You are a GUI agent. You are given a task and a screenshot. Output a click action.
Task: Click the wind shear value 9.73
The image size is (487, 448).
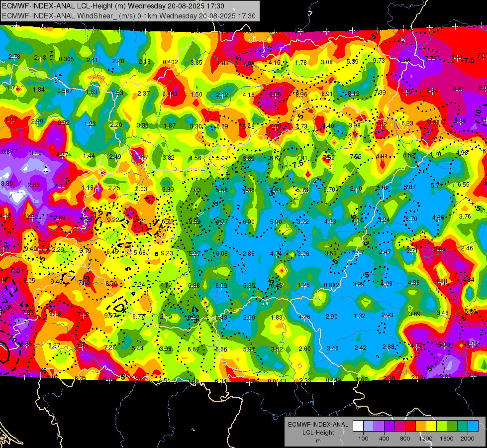[379, 60]
